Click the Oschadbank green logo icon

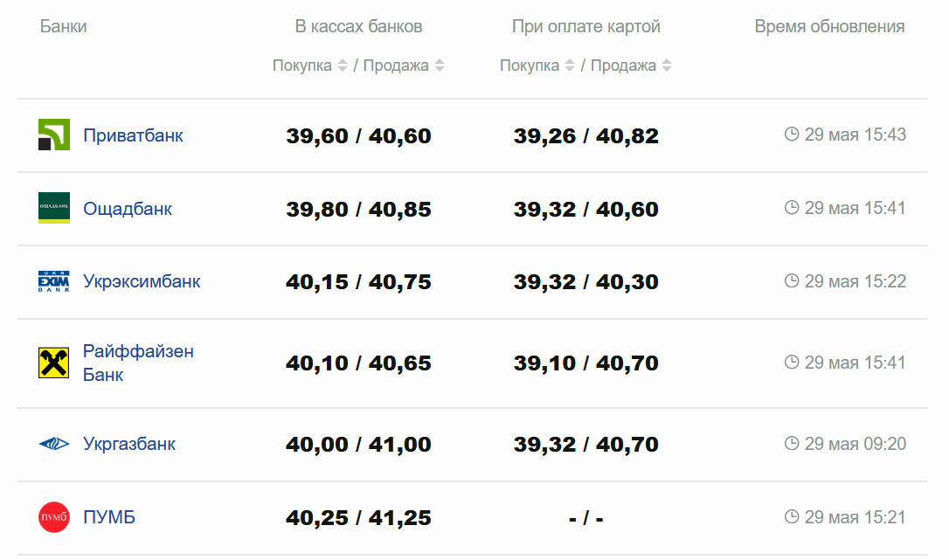pyautogui.click(x=54, y=208)
